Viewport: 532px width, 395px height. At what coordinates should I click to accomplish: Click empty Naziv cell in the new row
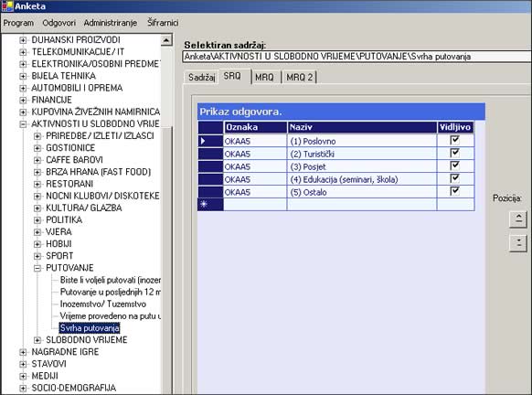[362, 204]
